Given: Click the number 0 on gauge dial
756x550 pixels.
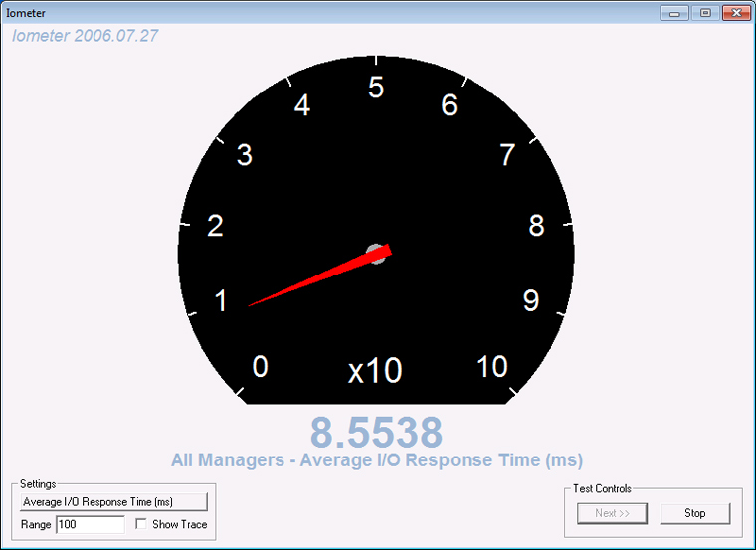Looking at the screenshot, I should pos(260,367).
